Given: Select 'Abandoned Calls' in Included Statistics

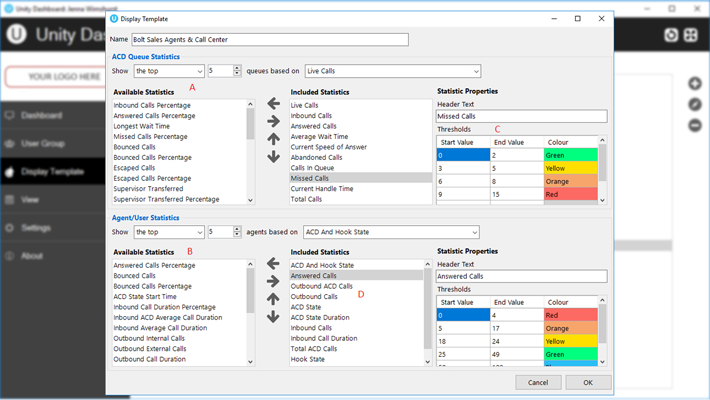Looking at the screenshot, I should tap(316, 157).
